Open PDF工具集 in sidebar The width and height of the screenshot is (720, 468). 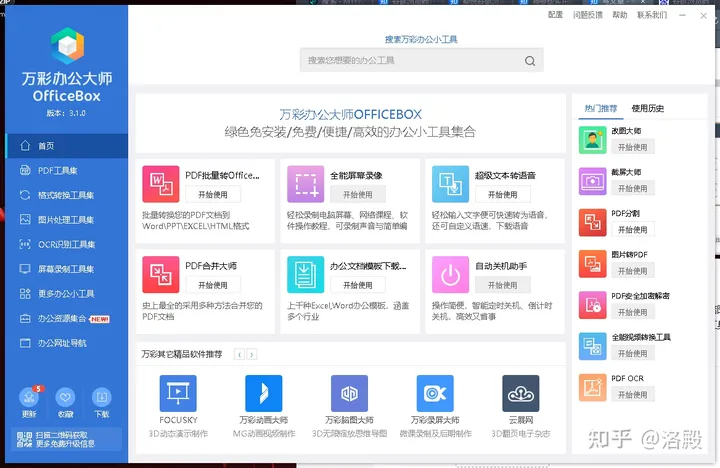pyautogui.click(x=67, y=170)
